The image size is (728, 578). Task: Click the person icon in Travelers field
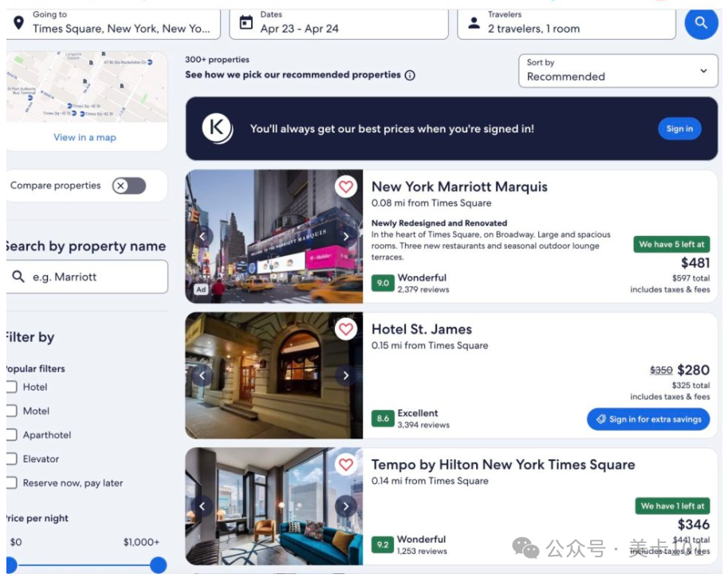click(474, 23)
